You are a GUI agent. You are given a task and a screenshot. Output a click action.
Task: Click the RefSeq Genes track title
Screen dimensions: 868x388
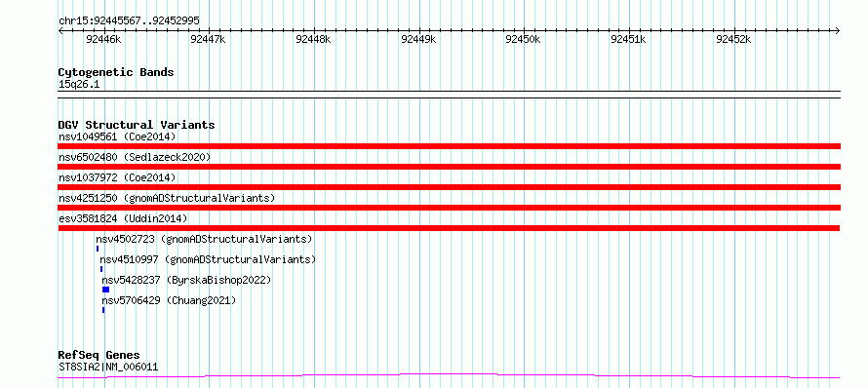point(99,356)
